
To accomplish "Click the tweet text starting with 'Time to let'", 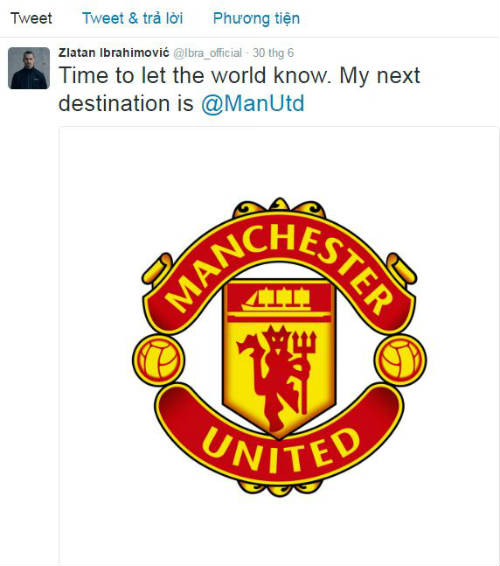I will [x=239, y=89].
